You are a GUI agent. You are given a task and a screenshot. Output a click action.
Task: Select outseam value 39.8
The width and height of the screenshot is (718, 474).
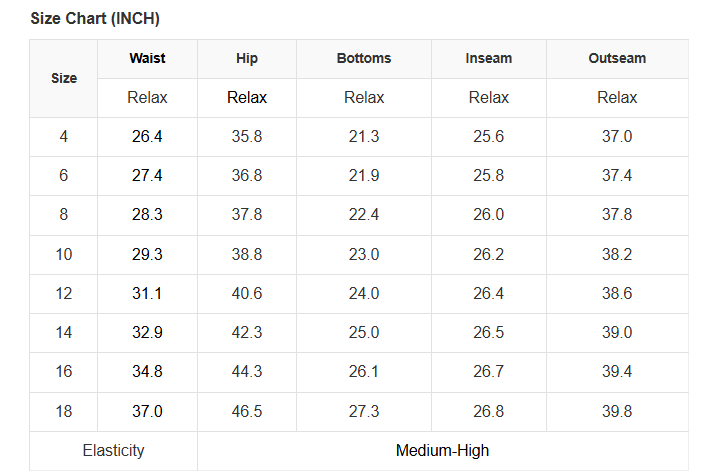[617, 411]
